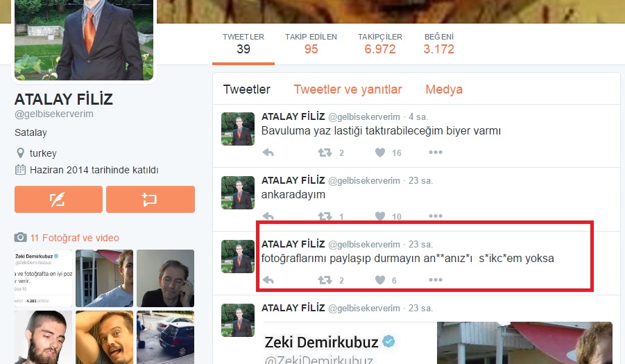Open the Beğeni 3.172 count
Viewport: 625px width, 364px height.
pyautogui.click(x=439, y=44)
